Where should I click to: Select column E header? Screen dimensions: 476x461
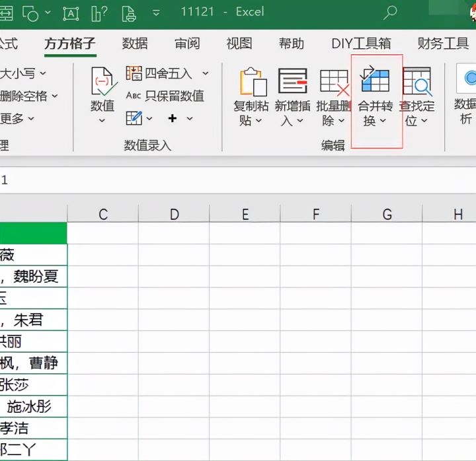(x=245, y=214)
